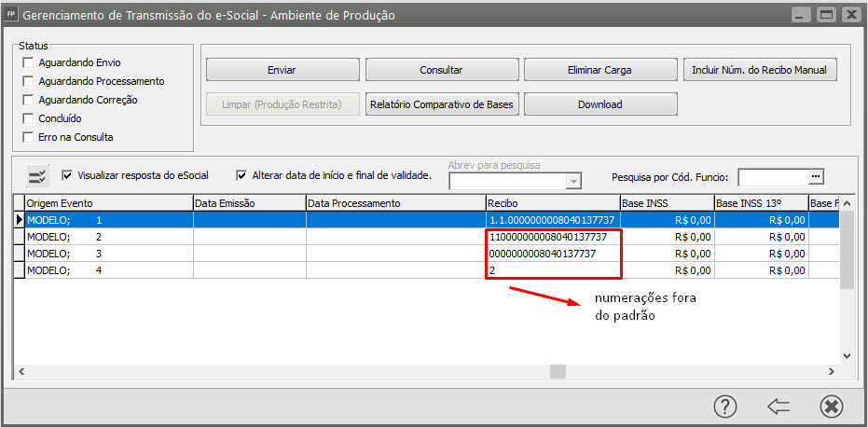
Task: Open the Abrev para pesquisa dropdown
Action: coord(574,181)
